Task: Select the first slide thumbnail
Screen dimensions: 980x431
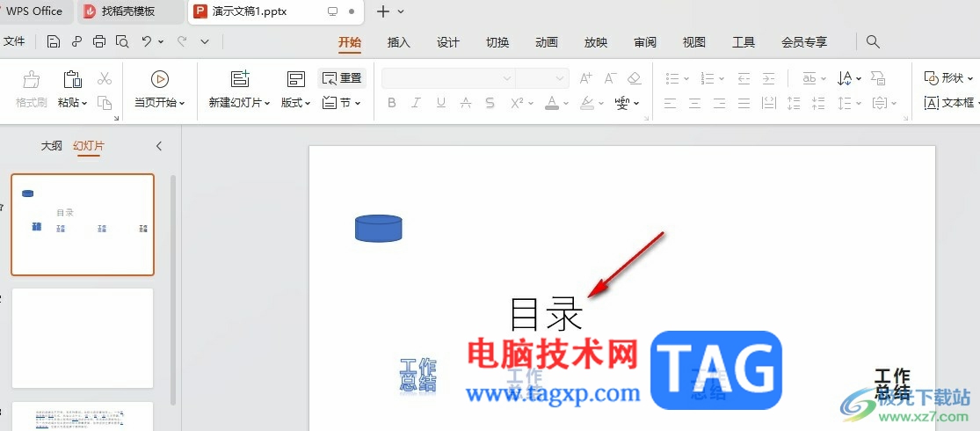Action: point(83,224)
